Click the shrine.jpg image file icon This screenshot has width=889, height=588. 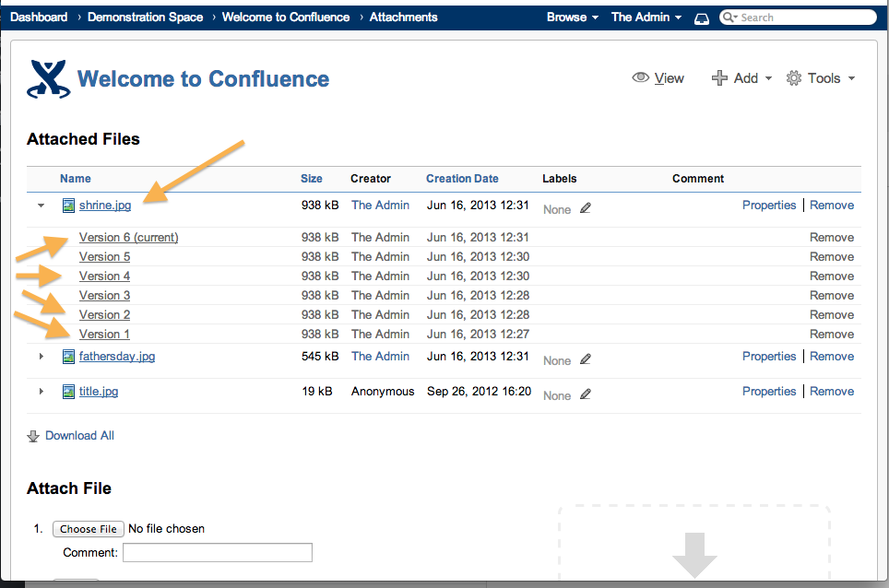coord(68,206)
